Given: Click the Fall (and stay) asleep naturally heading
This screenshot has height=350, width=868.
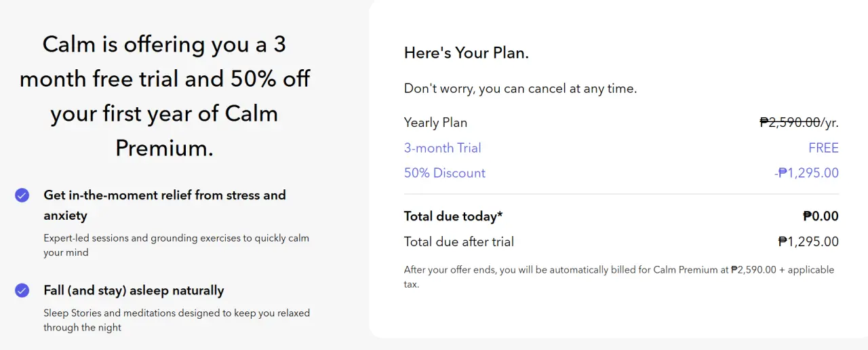Looking at the screenshot, I should [x=134, y=290].
